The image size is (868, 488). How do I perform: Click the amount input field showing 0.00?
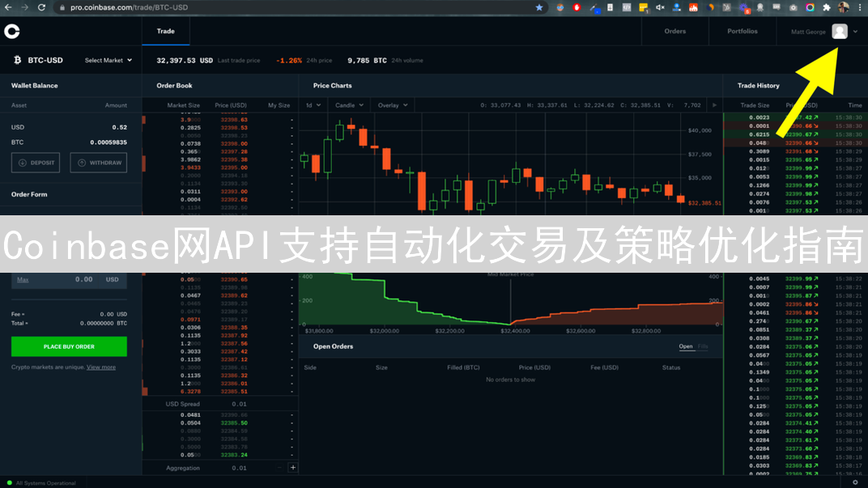pyautogui.click(x=69, y=280)
